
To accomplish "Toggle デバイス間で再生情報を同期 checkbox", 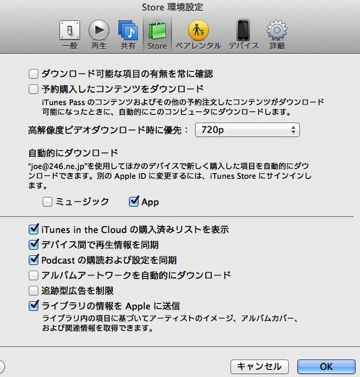I will click(x=34, y=244).
